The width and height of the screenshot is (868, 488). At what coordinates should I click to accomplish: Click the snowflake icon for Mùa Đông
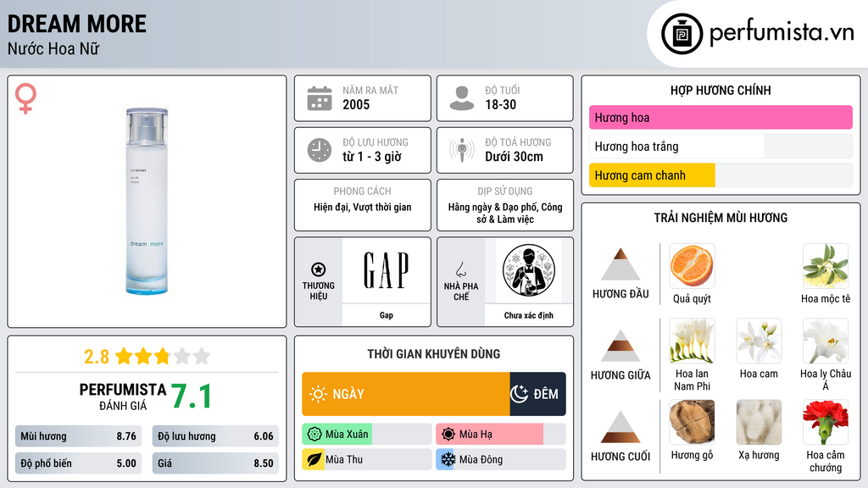point(448,459)
